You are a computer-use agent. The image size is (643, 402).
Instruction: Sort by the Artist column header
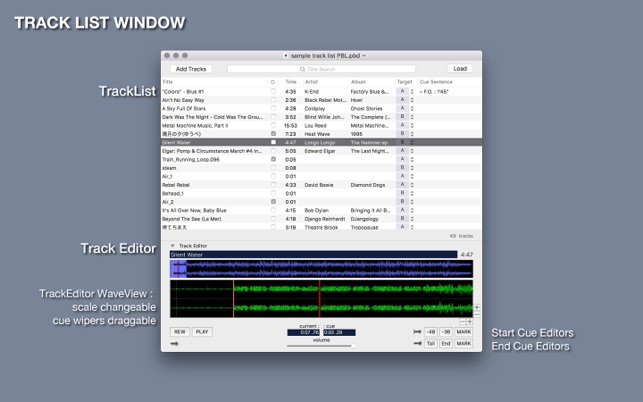[x=326, y=82]
